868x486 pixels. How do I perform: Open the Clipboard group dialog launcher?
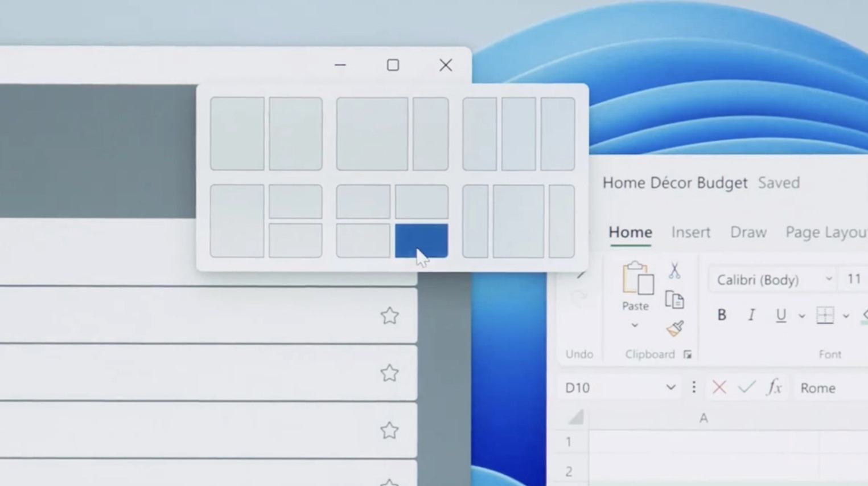pos(688,354)
